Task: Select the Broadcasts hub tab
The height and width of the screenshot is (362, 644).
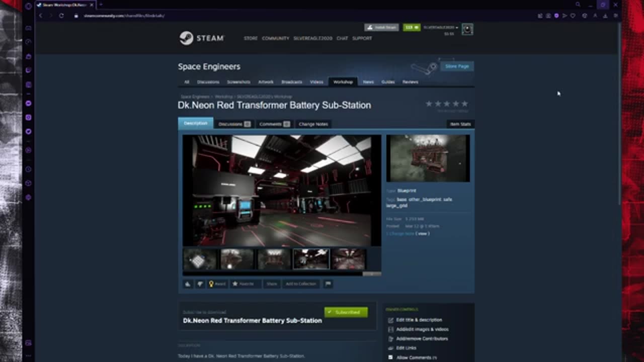Action: click(292, 82)
